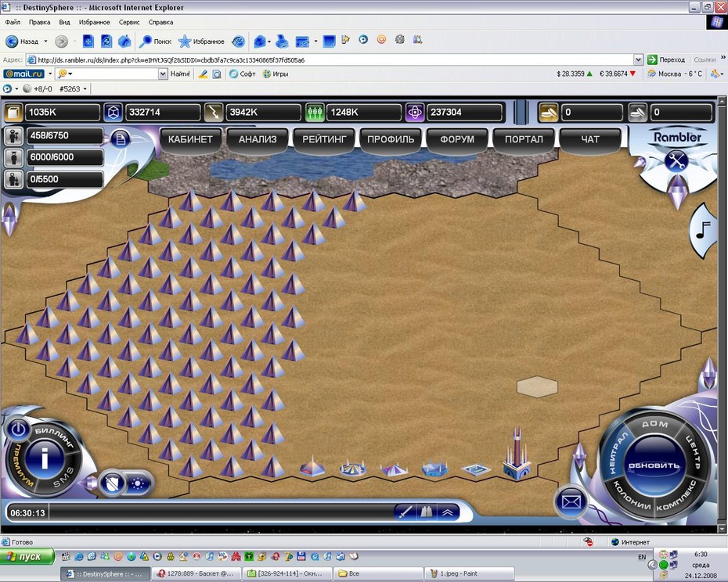
Task: Open the Портал page
Action: click(524, 139)
